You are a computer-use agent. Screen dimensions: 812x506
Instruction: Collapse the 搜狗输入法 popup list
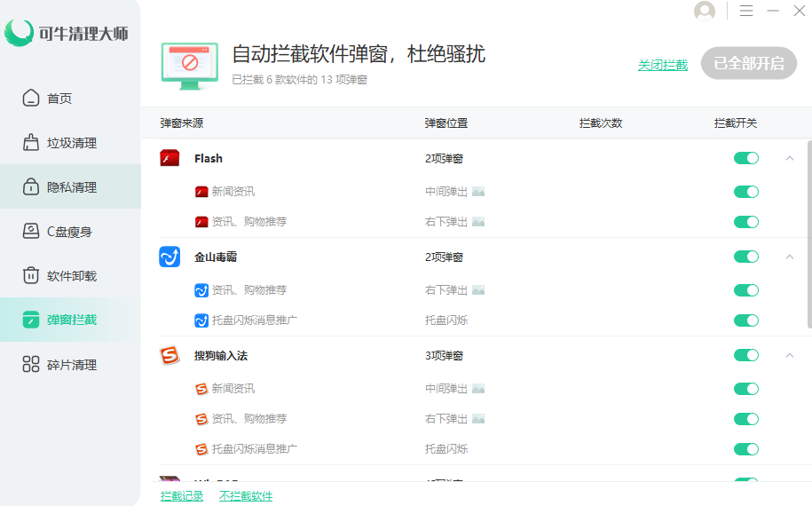pos(789,355)
